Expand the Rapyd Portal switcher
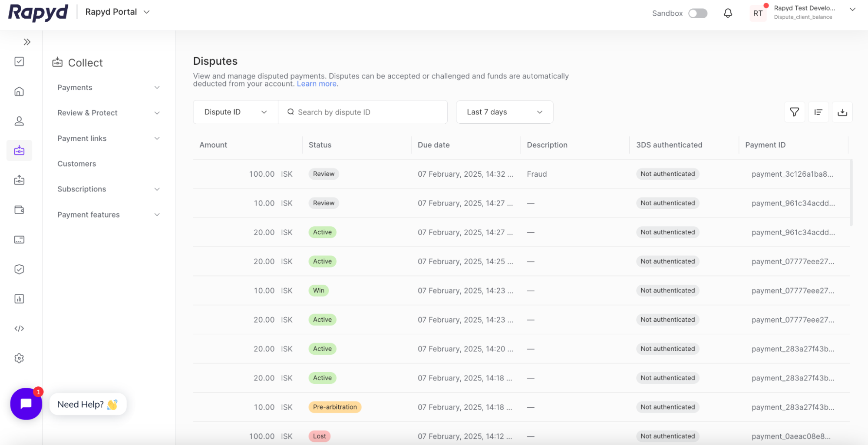The width and height of the screenshot is (868, 445). click(117, 12)
